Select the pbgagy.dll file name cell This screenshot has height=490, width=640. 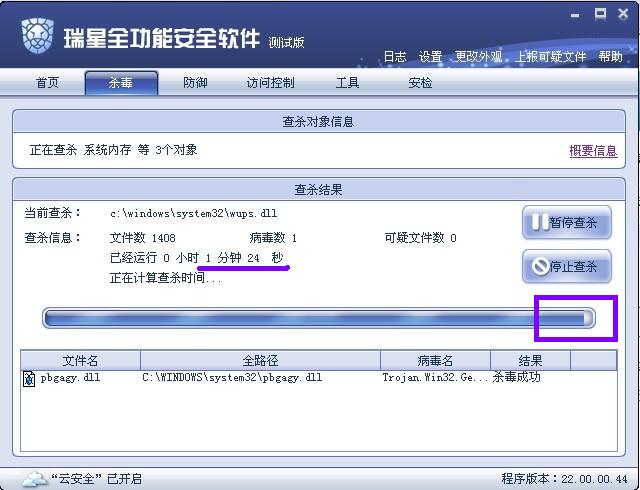[x=70, y=378]
